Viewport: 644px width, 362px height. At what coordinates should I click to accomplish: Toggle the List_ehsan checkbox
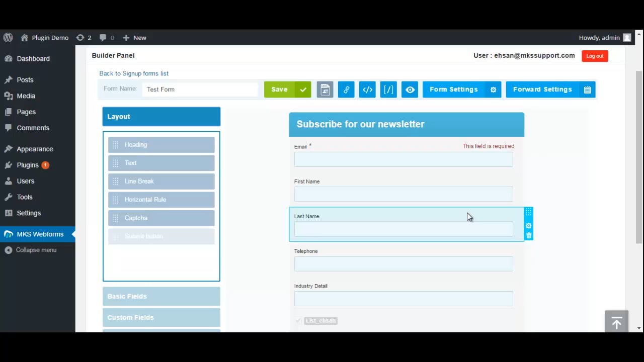point(298,321)
